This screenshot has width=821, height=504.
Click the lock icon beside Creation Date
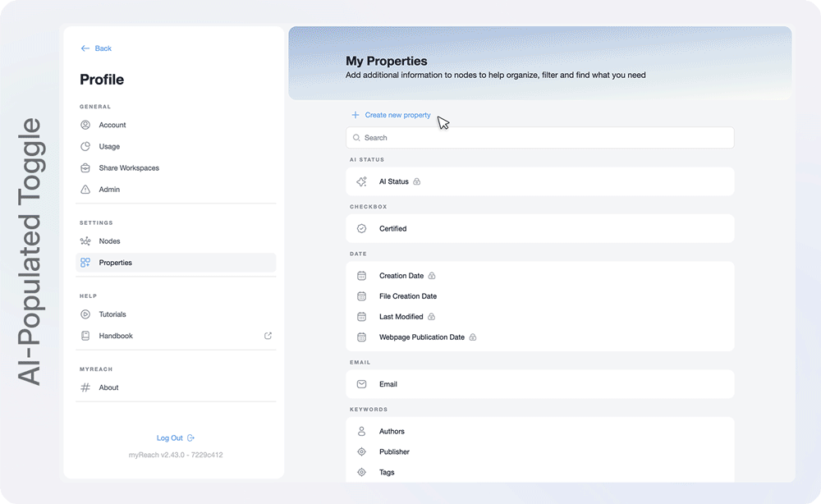click(432, 276)
